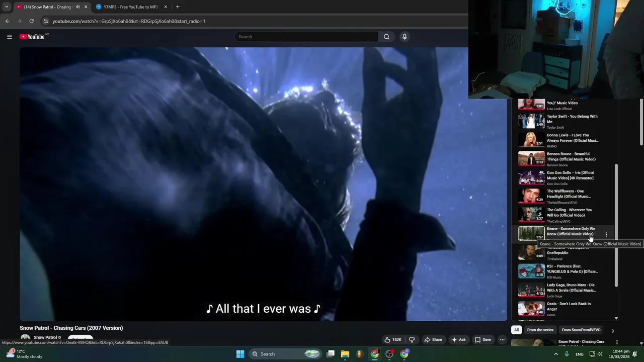Open Task View on the taskbar

tap(331, 354)
